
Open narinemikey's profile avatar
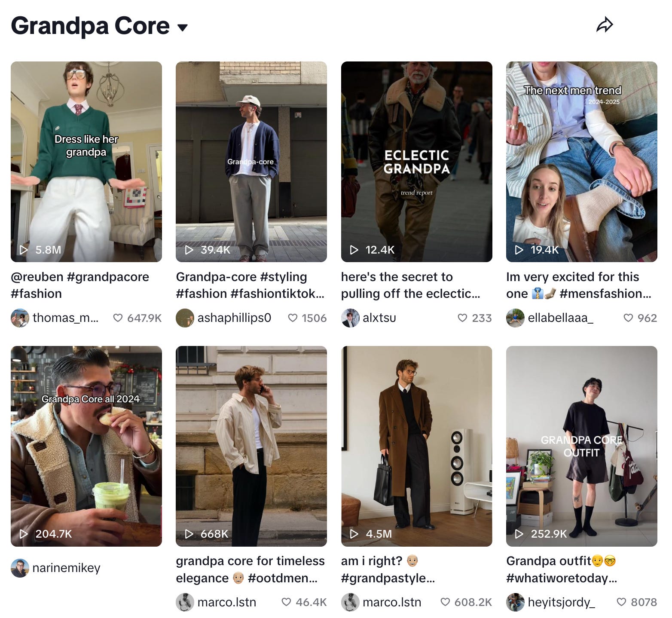tap(20, 568)
